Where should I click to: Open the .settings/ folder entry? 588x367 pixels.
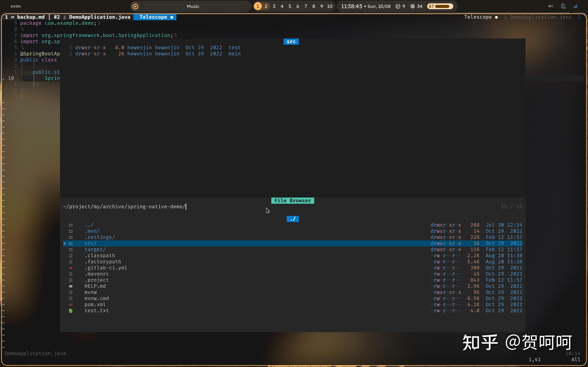point(100,237)
